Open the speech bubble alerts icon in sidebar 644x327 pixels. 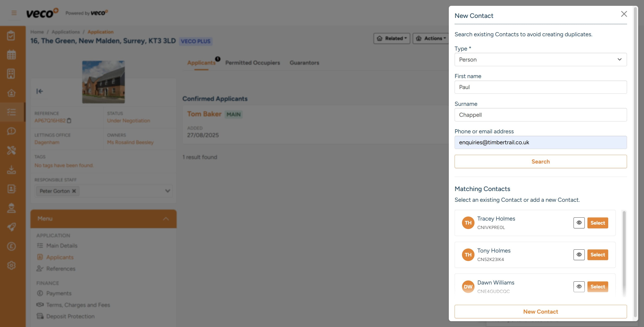(x=11, y=131)
